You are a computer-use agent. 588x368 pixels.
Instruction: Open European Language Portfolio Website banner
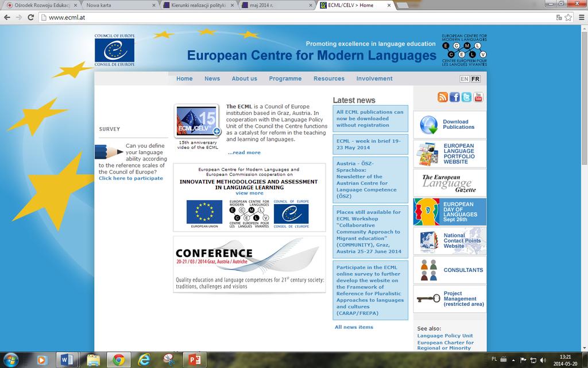450,154
